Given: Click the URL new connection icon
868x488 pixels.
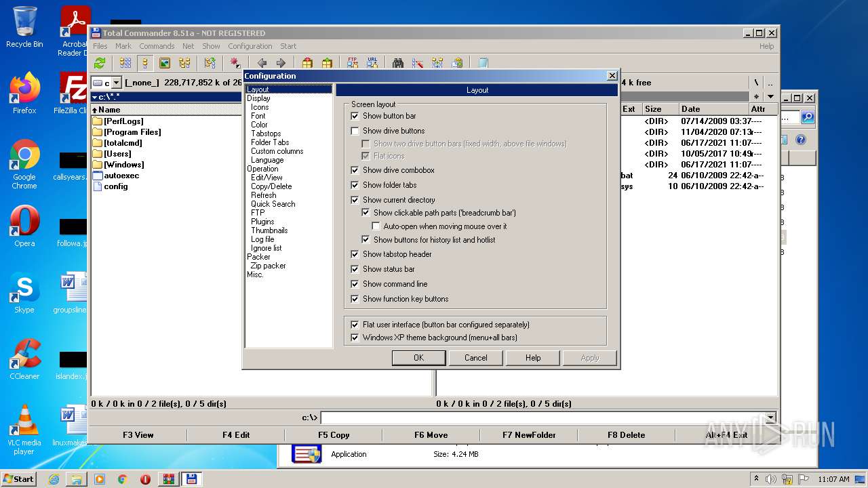Looking at the screenshot, I should coord(372,63).
